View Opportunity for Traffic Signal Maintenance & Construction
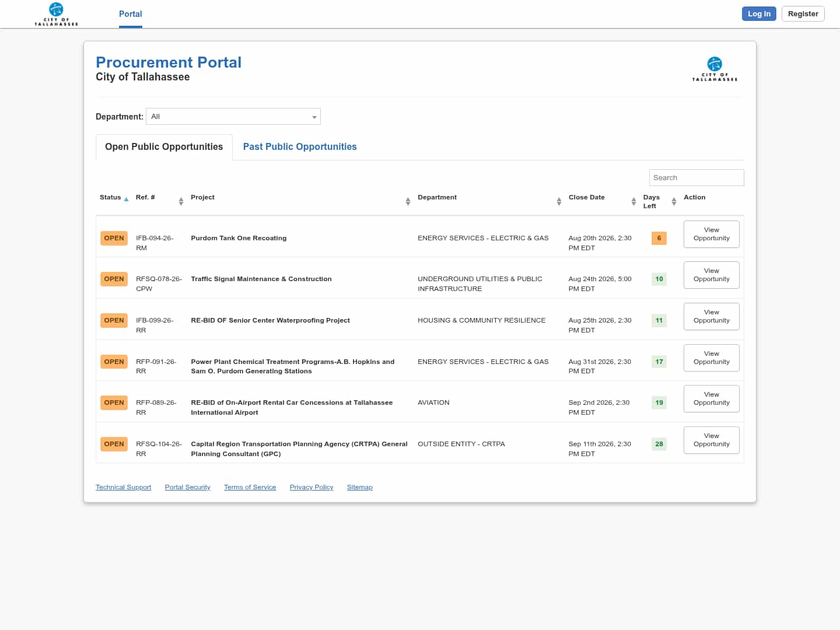 (x=712, y=275)
